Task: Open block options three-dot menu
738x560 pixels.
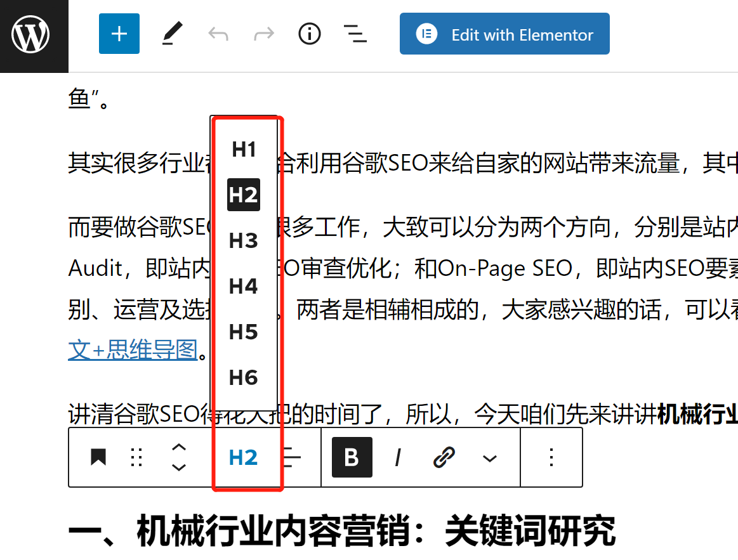Action: [551, 457]
